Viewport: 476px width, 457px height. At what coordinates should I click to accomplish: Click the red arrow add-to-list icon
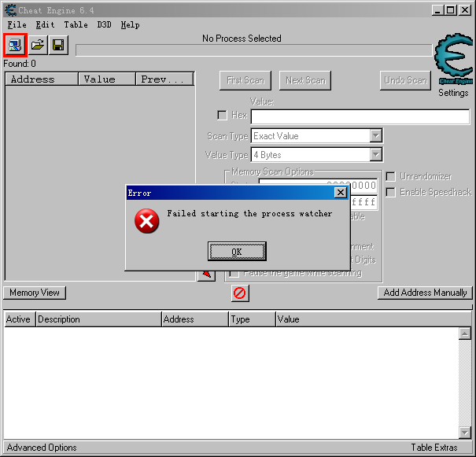pos(206,274)
